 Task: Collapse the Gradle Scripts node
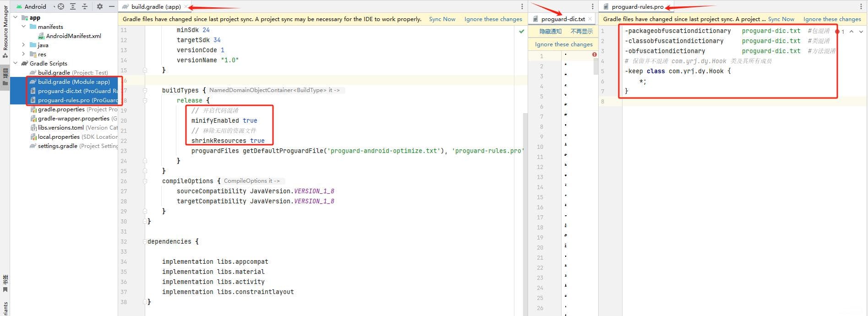[x=16, y=63]
